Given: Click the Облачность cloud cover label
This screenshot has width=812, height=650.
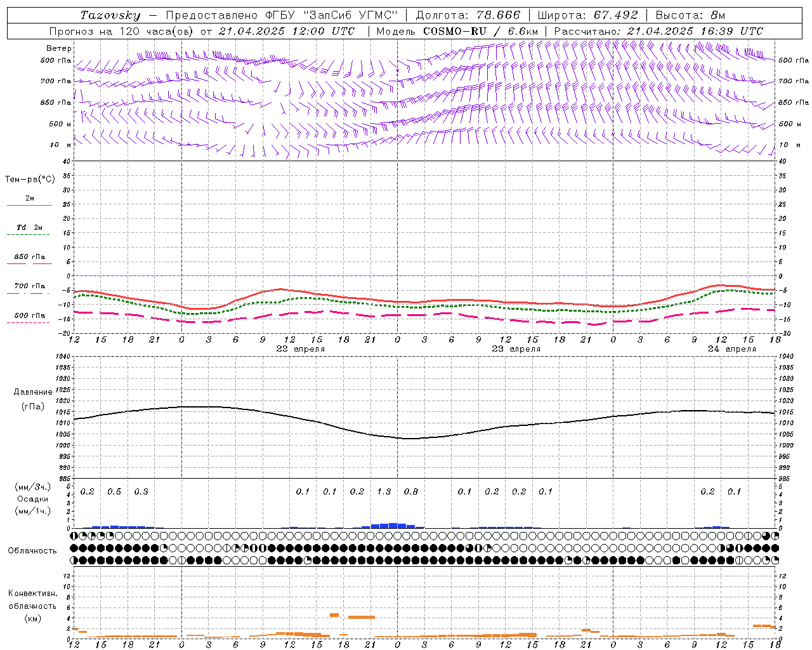Looking at the screenshot, I should pos(32,550).
